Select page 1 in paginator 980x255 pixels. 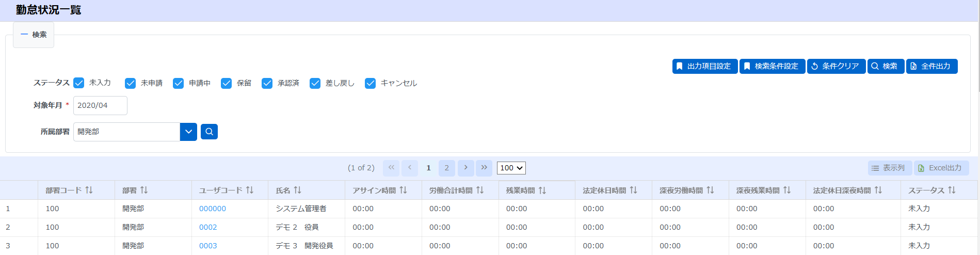point(428,168)
